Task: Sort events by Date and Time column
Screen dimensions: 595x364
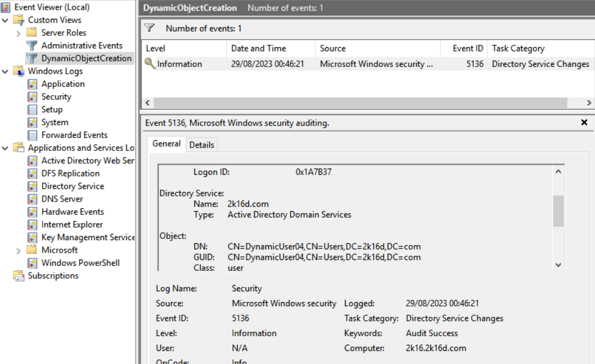Action: tap(259, 48)
